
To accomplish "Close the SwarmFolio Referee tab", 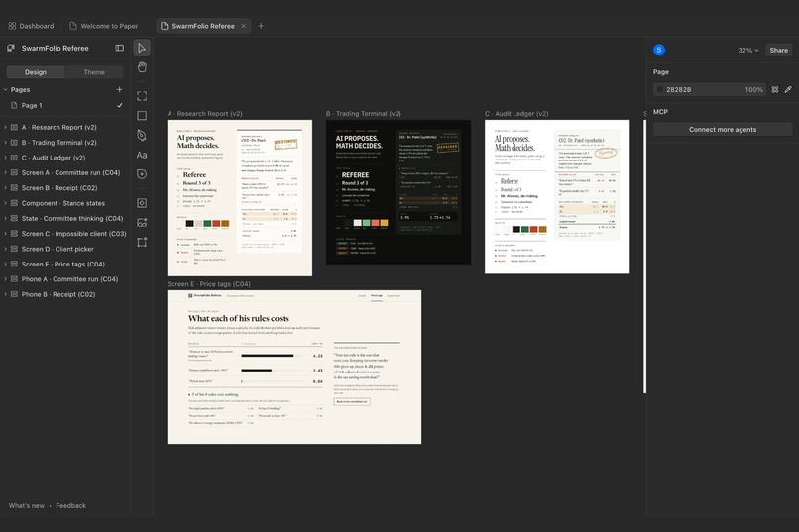I will click(x=243, y=26).
